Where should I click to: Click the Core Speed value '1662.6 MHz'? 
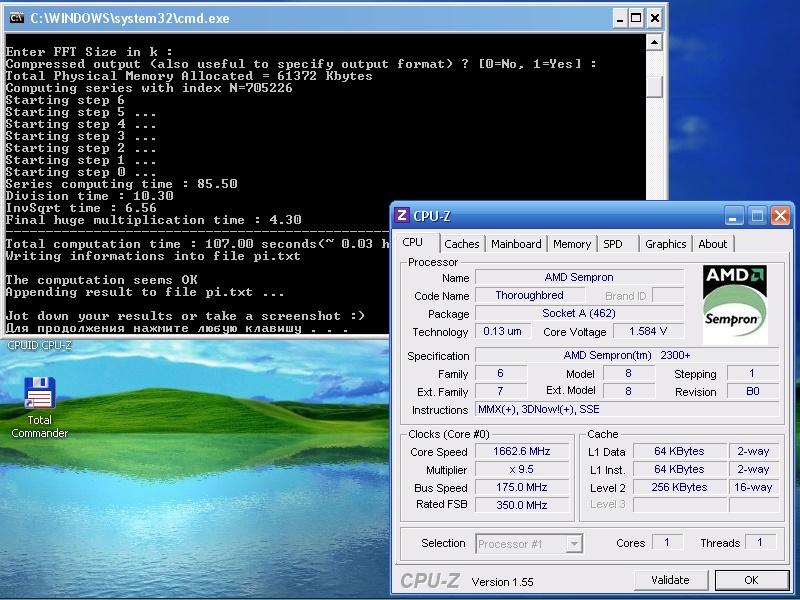click(522, 452)
